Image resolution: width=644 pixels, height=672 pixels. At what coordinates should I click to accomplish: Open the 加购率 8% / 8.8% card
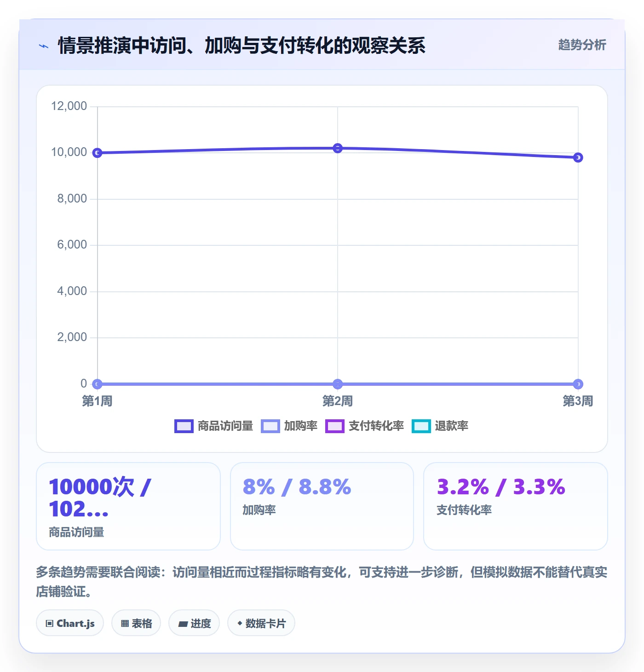(322, 506)
